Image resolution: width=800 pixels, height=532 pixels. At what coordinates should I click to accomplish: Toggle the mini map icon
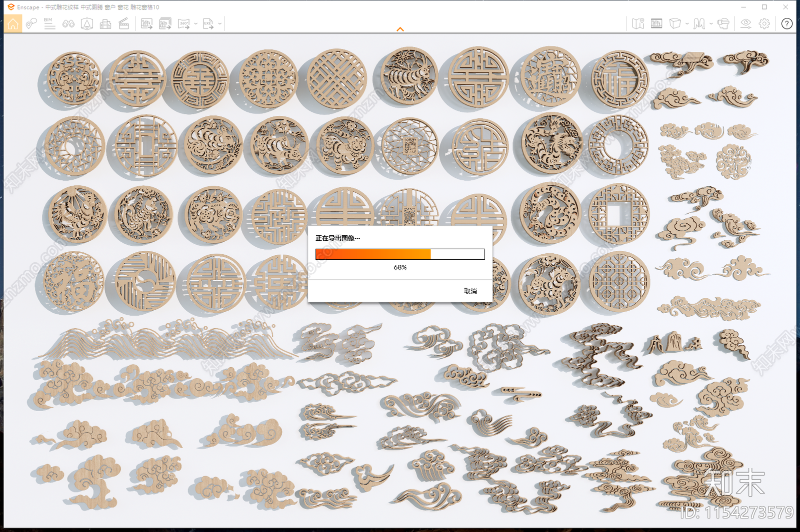click(638, 23)
